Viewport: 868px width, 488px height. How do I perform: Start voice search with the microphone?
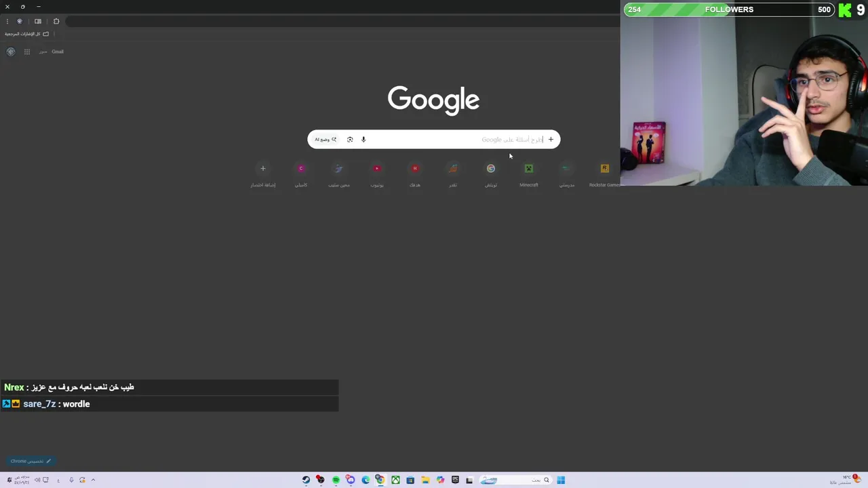[x=363, y=140]
